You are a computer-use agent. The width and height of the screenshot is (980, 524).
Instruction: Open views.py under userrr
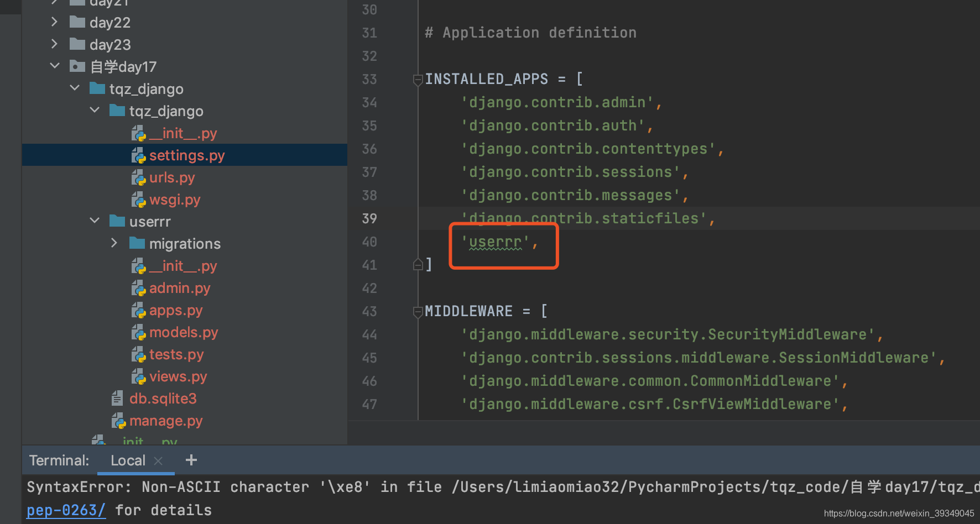click(x=178, y=376)
